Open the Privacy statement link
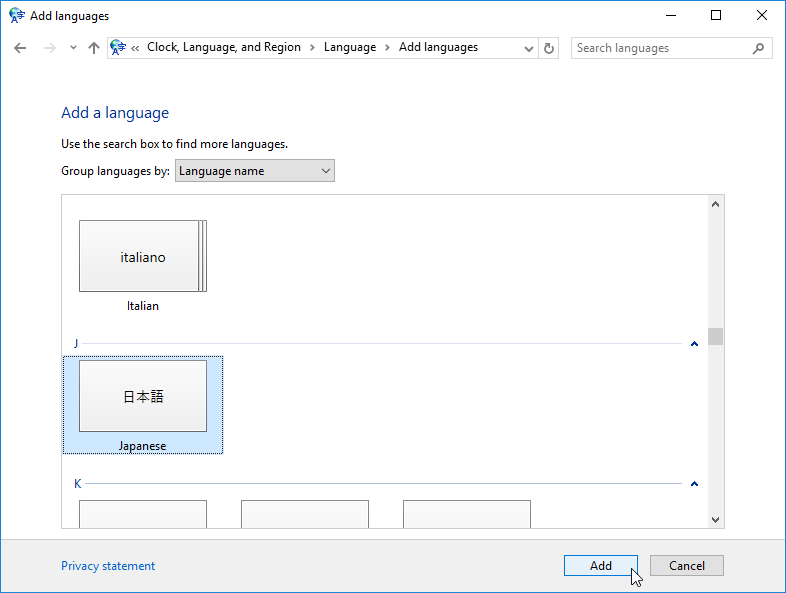This screenshot has width=786, height=593. pos(108,566)
